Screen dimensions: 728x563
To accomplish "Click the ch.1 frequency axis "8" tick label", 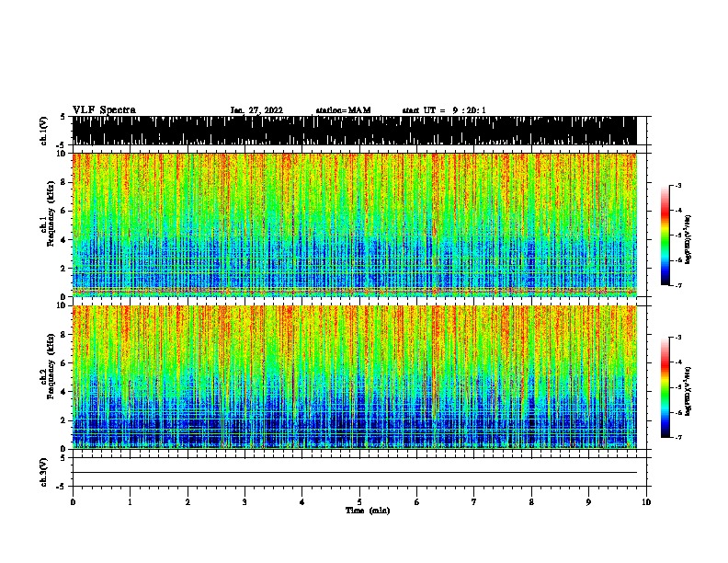I will [63, 182].
